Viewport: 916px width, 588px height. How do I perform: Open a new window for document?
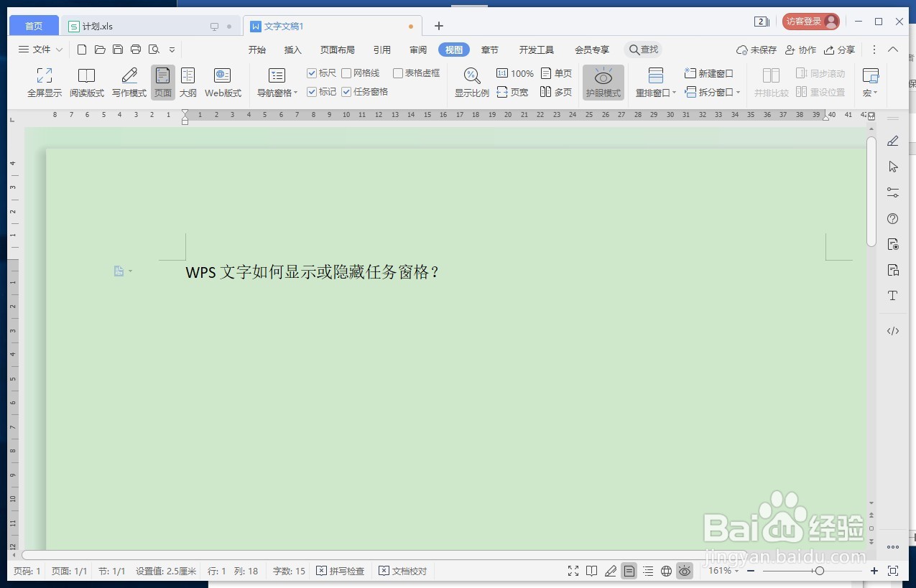tap(708, 73)
